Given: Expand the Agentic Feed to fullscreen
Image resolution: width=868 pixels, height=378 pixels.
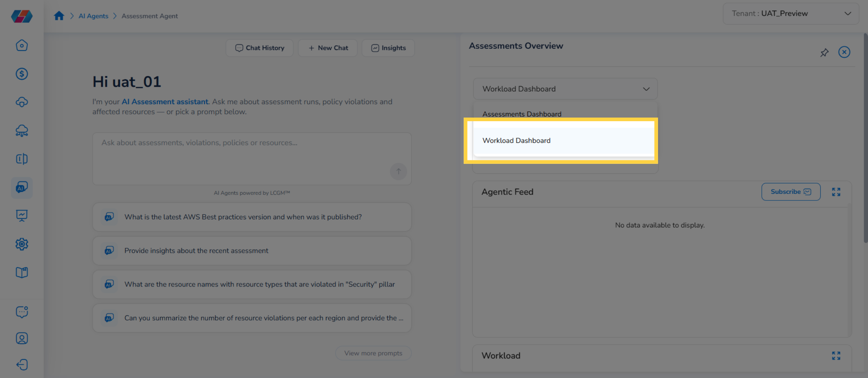Looking at the screenshot, I should [836, 192].
